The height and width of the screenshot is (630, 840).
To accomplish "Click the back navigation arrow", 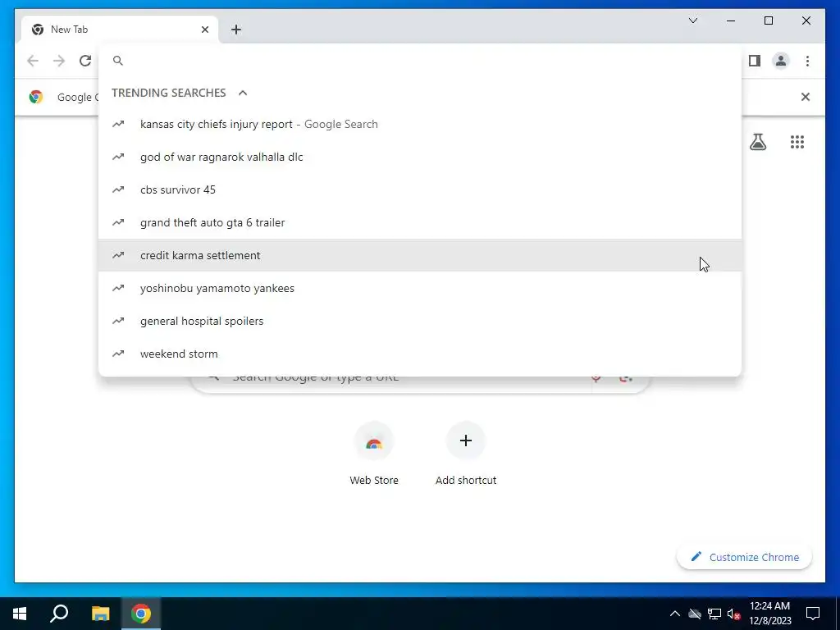I will pos(33,61).
